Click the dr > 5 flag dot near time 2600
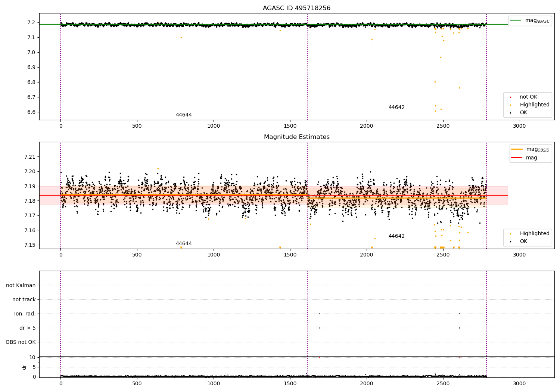Screen dimensions: 560x392 [459, 328]
